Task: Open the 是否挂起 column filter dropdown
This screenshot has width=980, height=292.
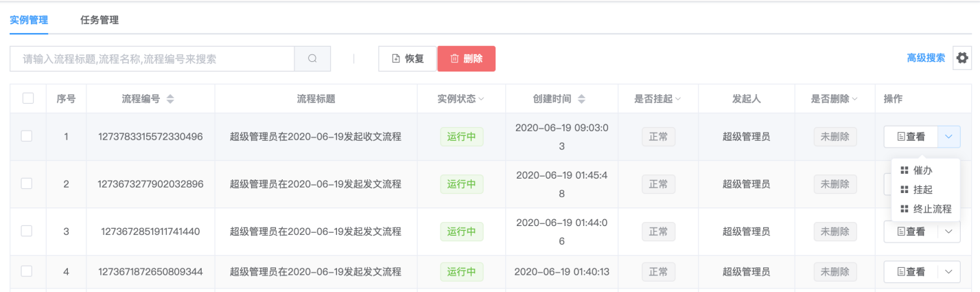Action: (678, 99)
